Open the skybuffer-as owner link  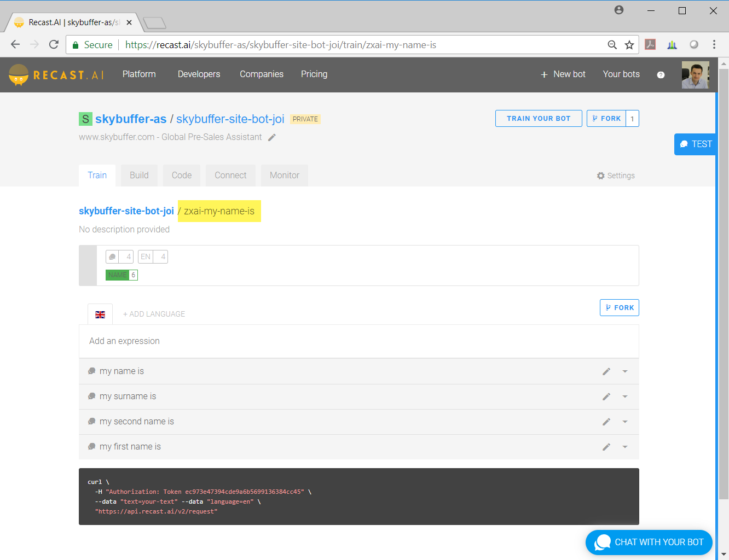click(131, 119)
